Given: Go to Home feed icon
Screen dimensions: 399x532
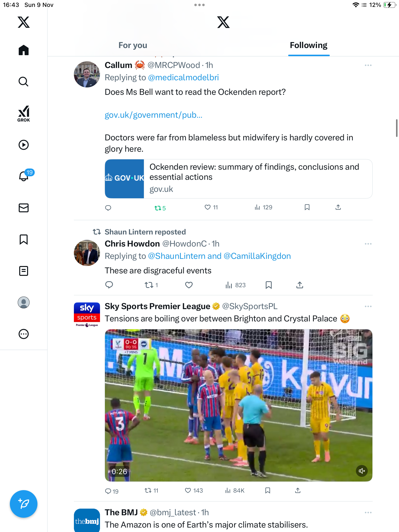Looking at the screenshot, I should (24, 50).
